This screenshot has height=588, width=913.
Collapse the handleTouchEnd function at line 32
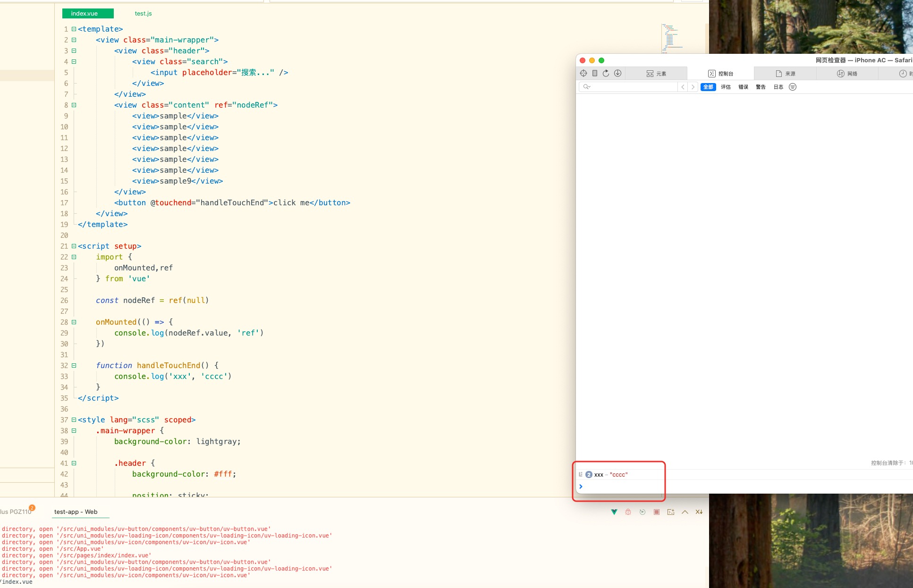point(74,366)
